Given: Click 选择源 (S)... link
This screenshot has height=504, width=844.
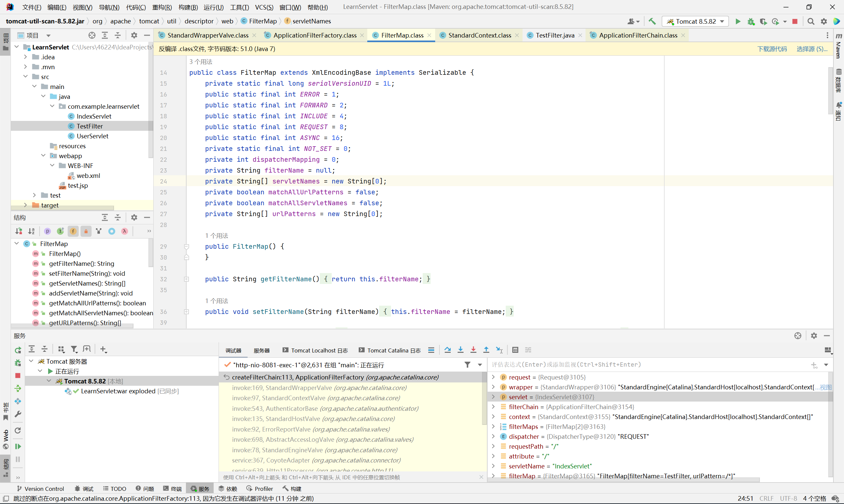Looking at the screenshot, I should click(x=812, y=49).
